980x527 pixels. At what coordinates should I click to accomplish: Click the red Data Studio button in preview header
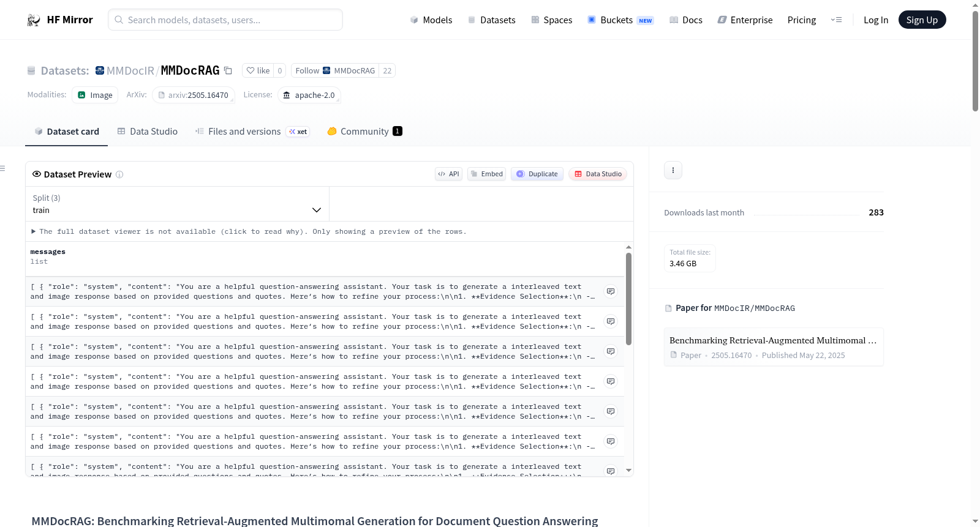(598, 174)
